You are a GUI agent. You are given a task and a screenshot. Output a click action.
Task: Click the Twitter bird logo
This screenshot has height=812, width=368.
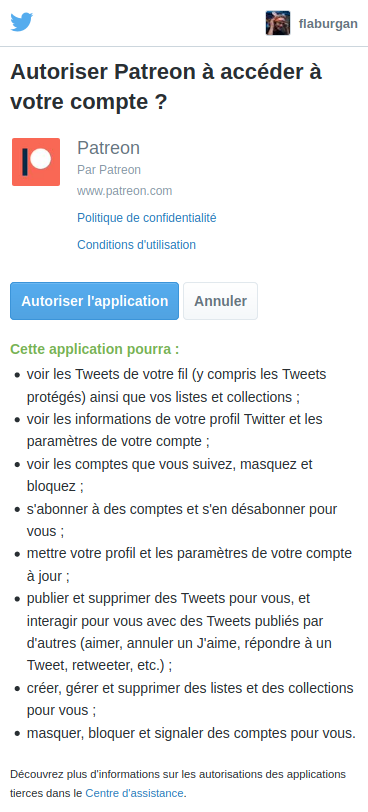22,22
